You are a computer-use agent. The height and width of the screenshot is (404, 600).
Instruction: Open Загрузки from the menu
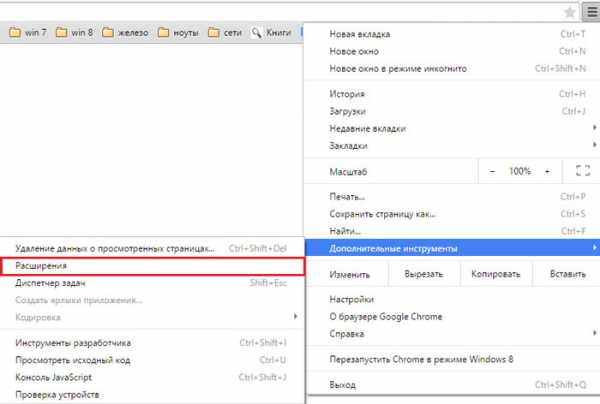(x=452, y=111)
